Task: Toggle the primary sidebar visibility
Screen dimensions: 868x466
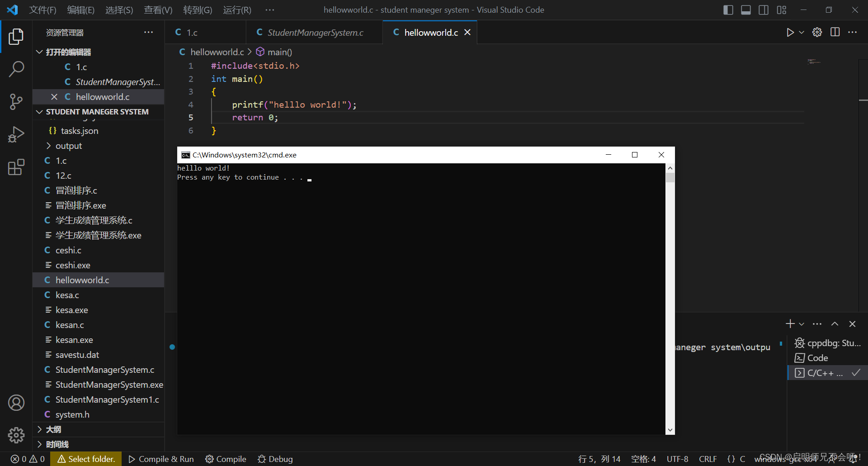Action: click(728, 10)
